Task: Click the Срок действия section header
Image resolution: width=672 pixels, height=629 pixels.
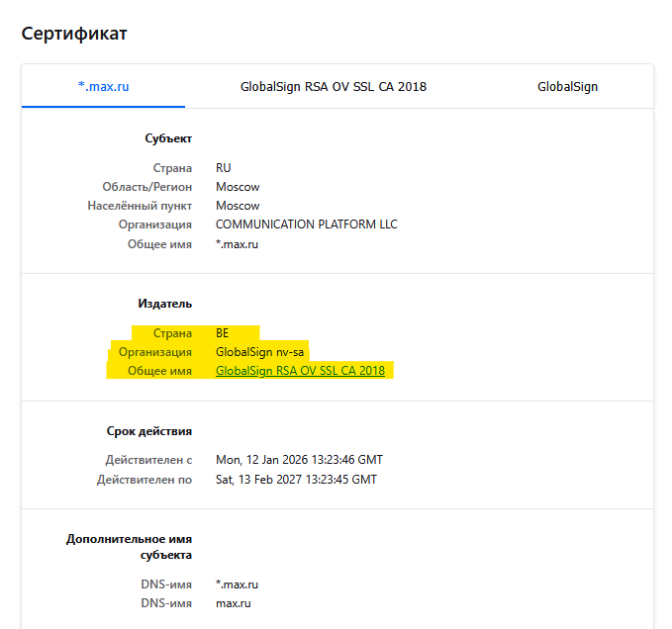Action: pos(149,431)
